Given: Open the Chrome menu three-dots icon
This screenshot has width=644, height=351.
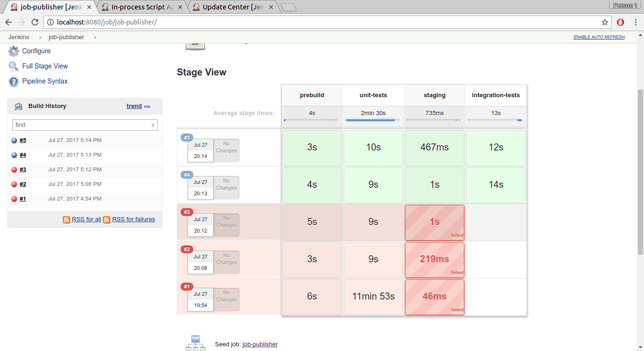Looking at the screenshot, I should click(x=635, y=22).
